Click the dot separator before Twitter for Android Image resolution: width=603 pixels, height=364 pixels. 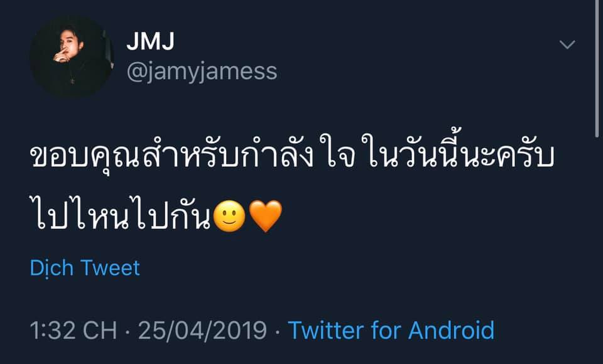tap(277, 331)
